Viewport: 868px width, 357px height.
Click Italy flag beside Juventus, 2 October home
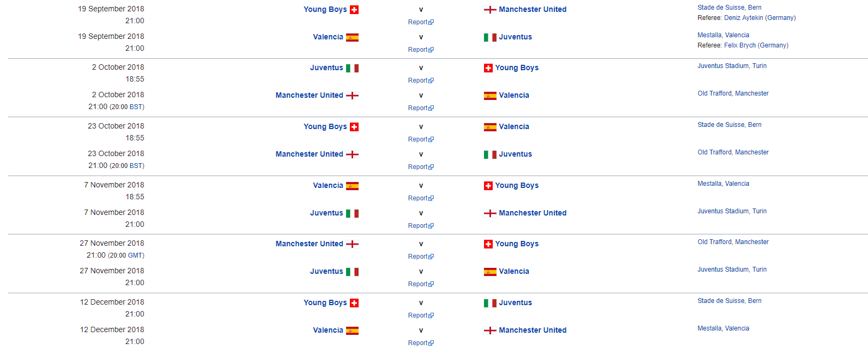click(x=352, y=68)
